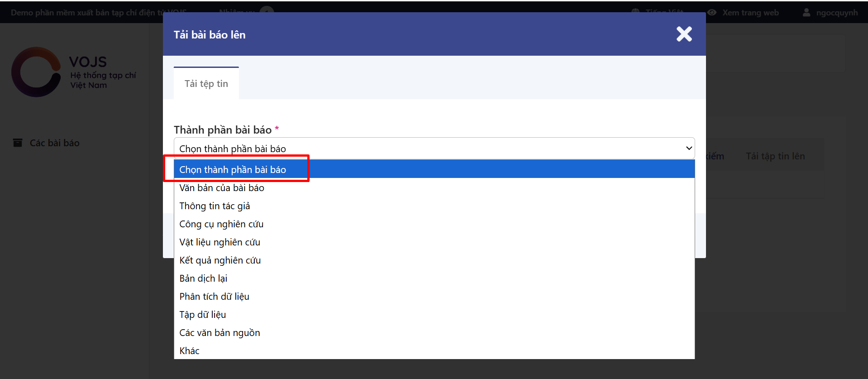
Task: Collapse the Thành phần bài báo dropdown arrow
Action: tap(689, 148)
